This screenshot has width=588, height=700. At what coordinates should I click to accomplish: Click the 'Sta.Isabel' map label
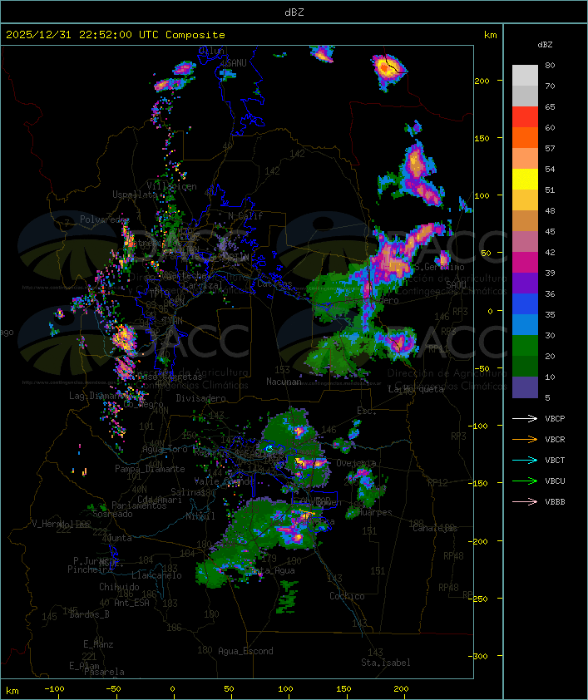[x=386, y=663]
